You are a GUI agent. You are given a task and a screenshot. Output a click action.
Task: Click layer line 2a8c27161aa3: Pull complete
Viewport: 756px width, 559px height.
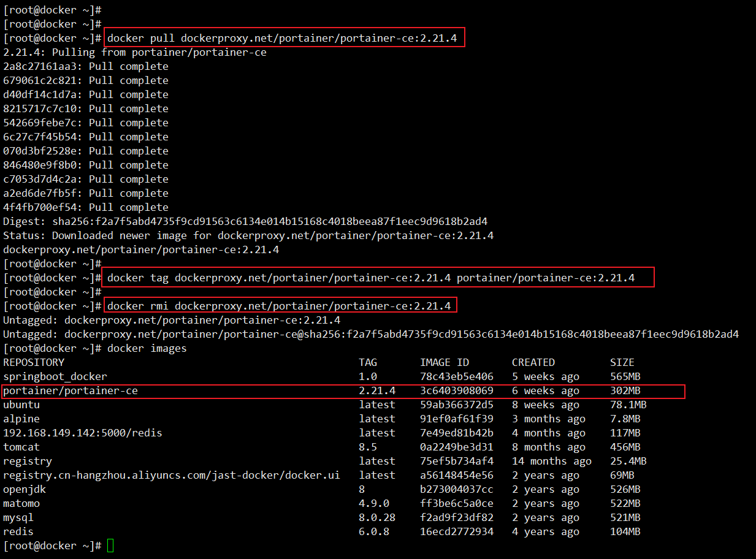pyautogui.click(x=86, y=66)
